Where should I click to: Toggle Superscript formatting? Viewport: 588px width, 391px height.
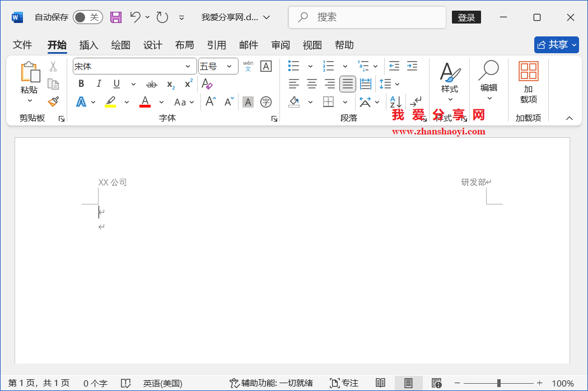tap(189, 83)
